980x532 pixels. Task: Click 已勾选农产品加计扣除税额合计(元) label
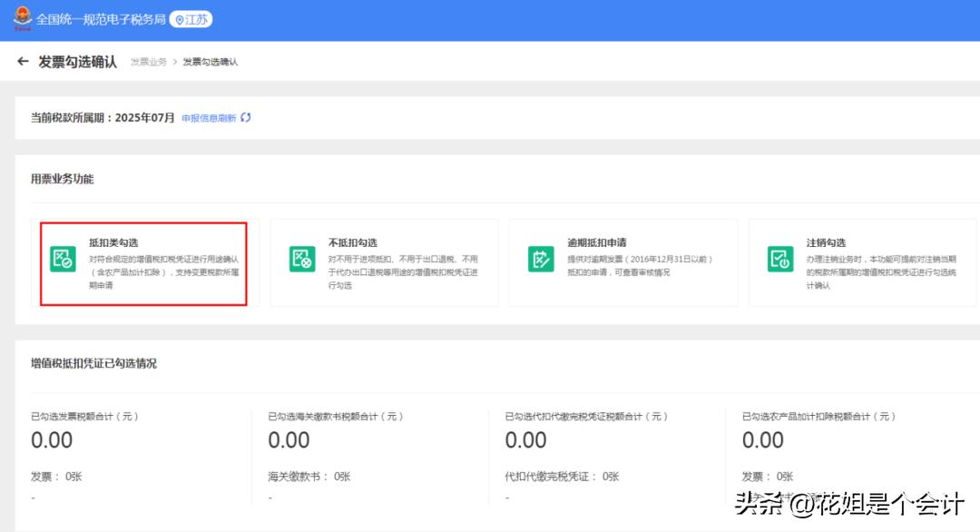818,417
